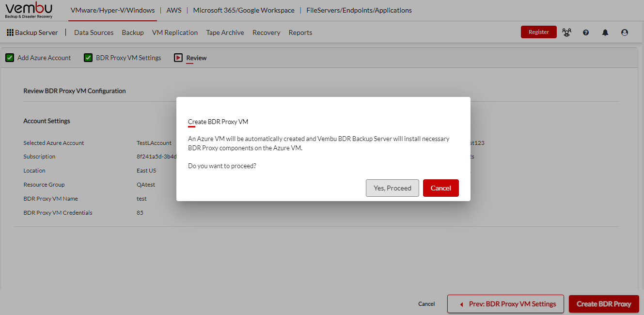Click the Resource Group label

tap(44, 185)
